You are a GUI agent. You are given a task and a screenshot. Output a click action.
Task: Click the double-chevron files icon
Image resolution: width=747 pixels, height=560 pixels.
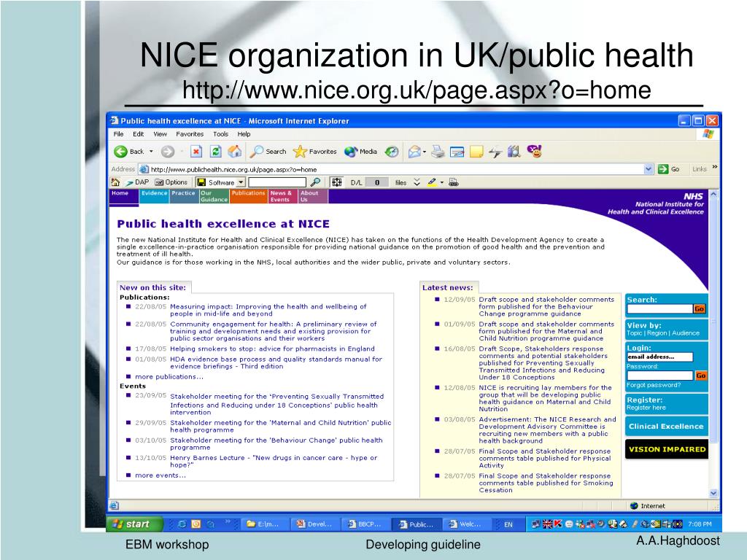pos(417,182)
